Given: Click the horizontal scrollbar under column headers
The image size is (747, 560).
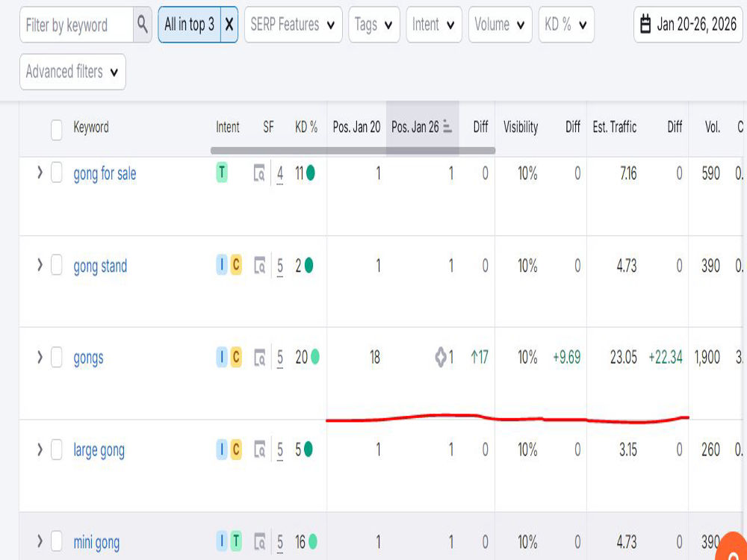Looking at the screenshot, I should coord(353,151).
